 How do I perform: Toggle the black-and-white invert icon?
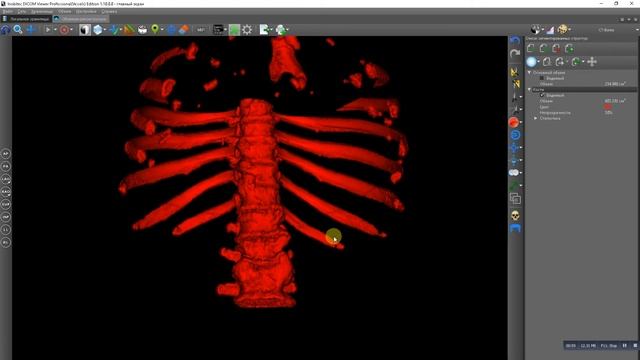tap(85, 29)
